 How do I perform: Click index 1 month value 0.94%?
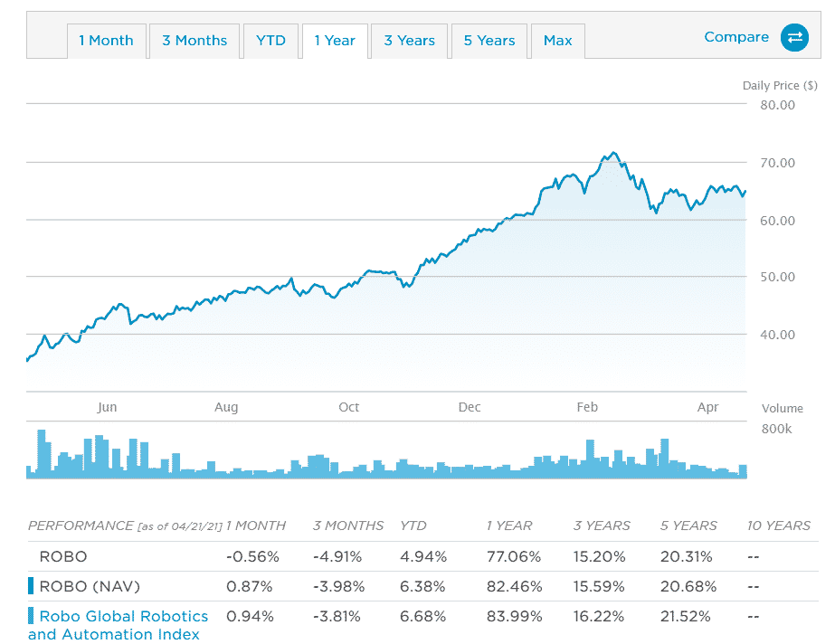click(250, 616)
